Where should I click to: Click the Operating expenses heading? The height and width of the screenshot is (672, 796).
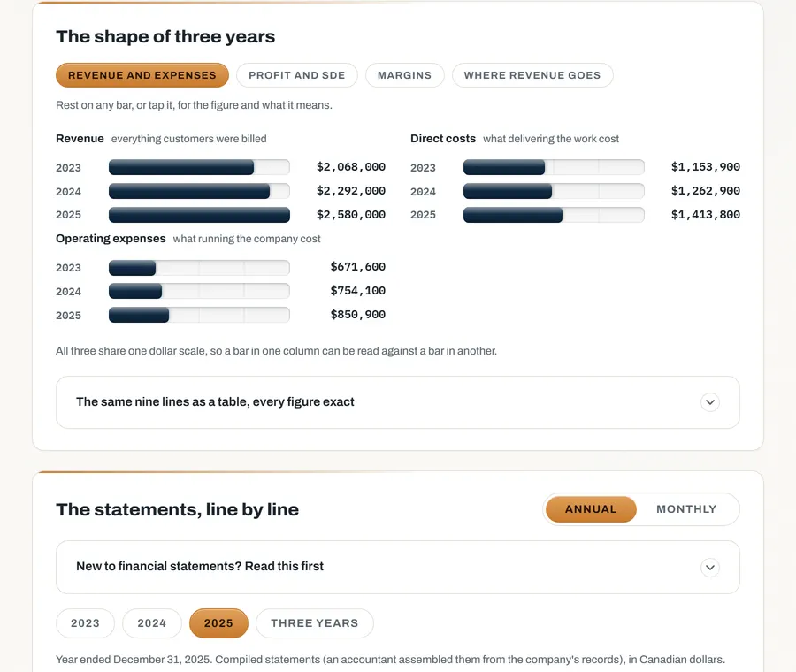(x=111, y=239)
